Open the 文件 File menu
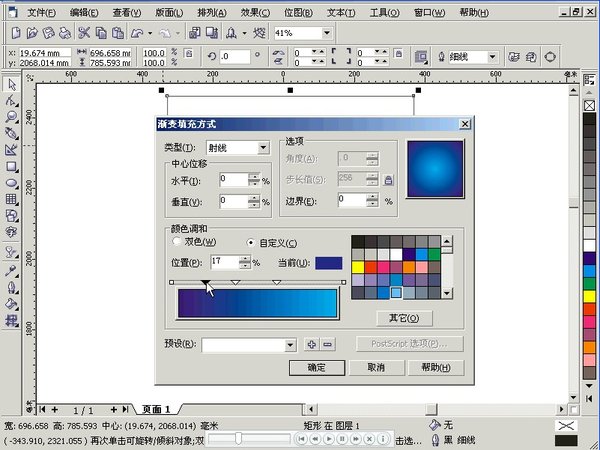Image resolution: width=600 pixels, height=450 pixels. click(41, 13)
